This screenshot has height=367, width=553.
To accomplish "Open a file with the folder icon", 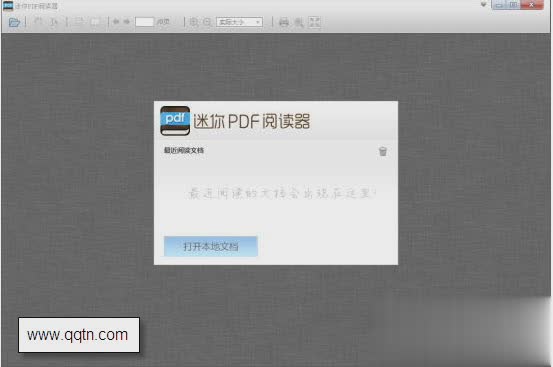I will click(14, 23).
